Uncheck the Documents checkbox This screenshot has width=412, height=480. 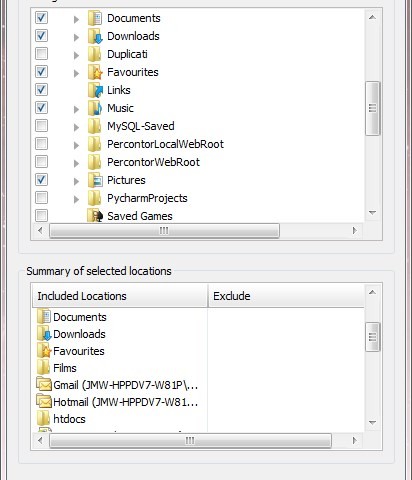click(41, 18)
